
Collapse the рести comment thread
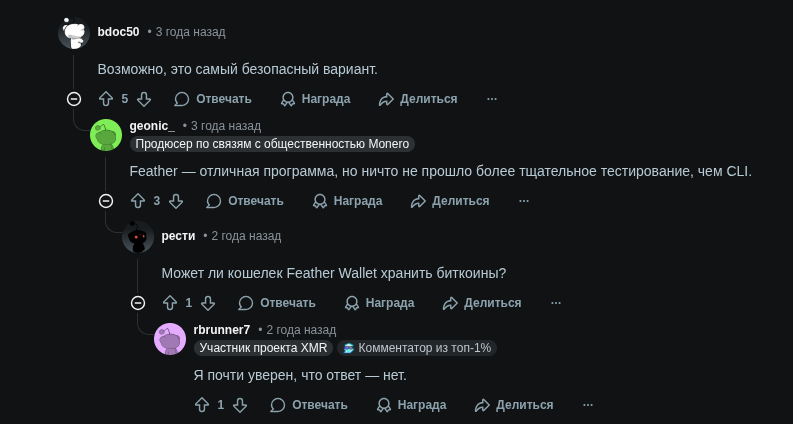coord(138,303)
